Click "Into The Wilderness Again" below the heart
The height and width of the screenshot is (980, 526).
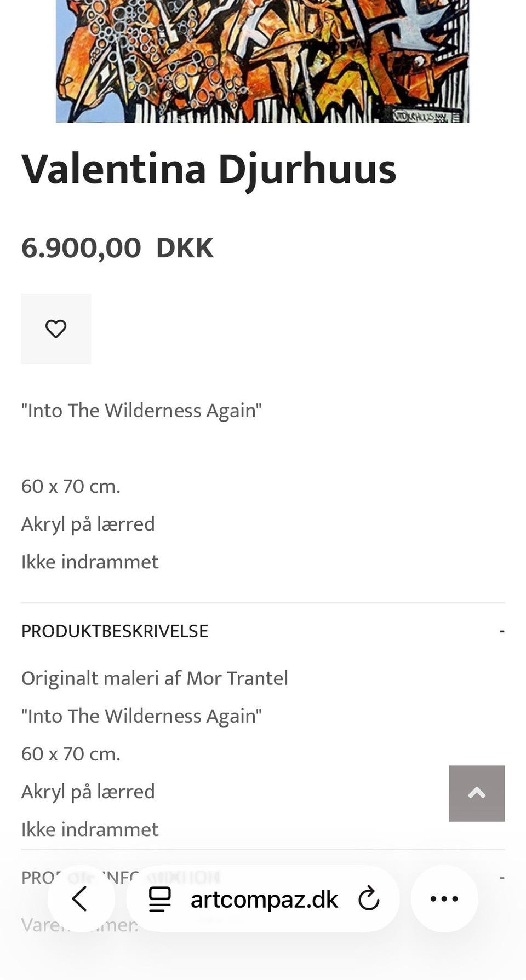141,411
